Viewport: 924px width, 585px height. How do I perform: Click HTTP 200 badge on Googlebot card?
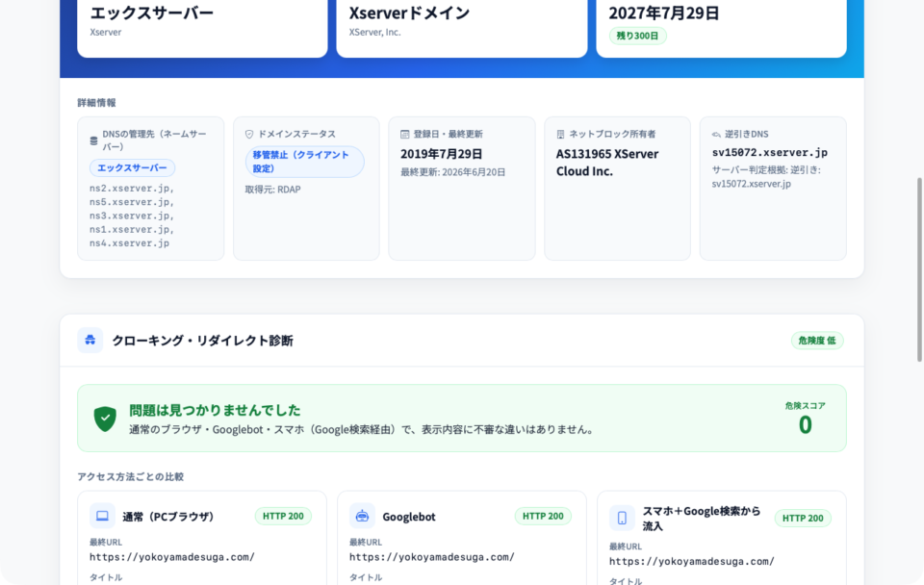pyautogui.click(x=543, y=516)
